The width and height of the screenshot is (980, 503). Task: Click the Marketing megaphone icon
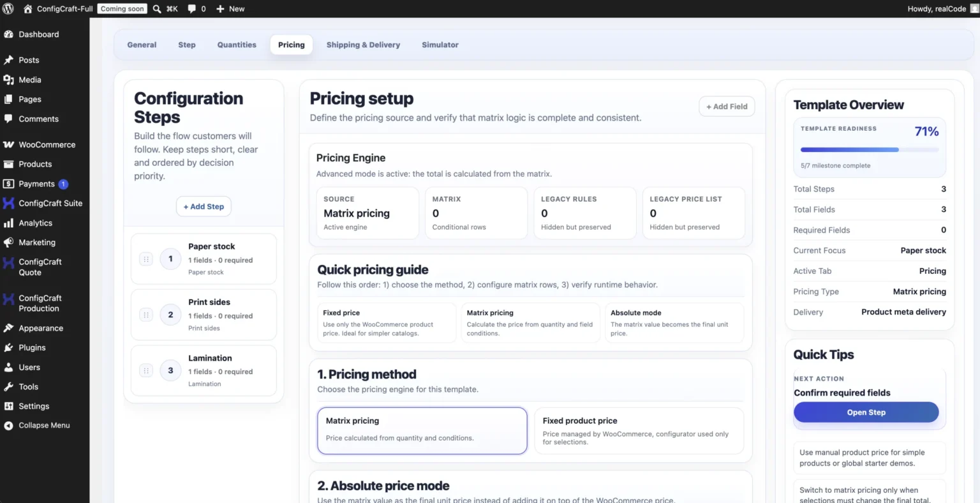[x=8, y=243]
